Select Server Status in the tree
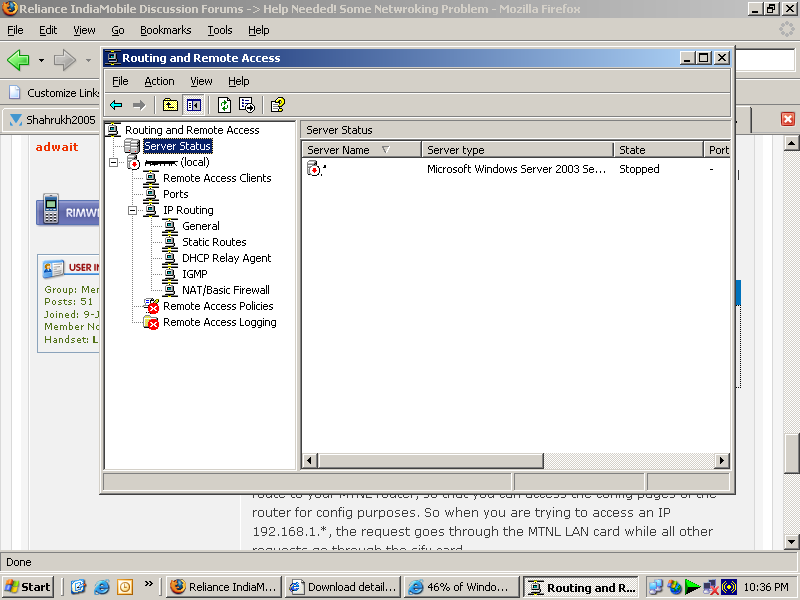 177,146
